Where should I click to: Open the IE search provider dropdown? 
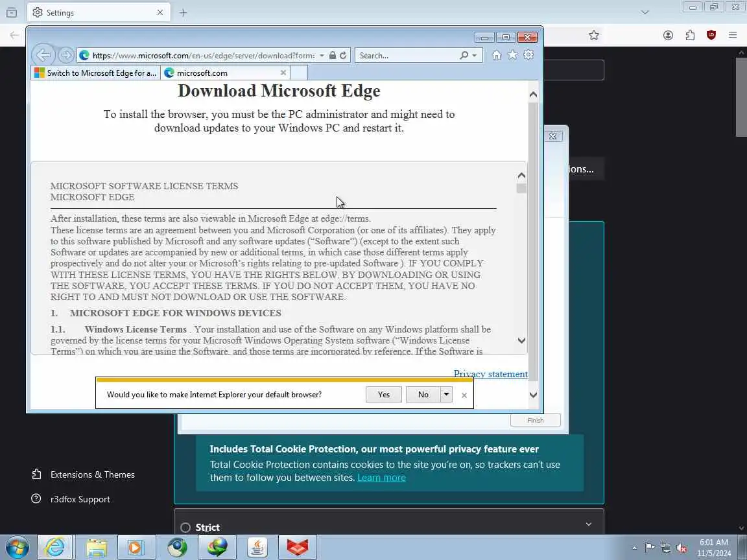(x=475, y=55)
